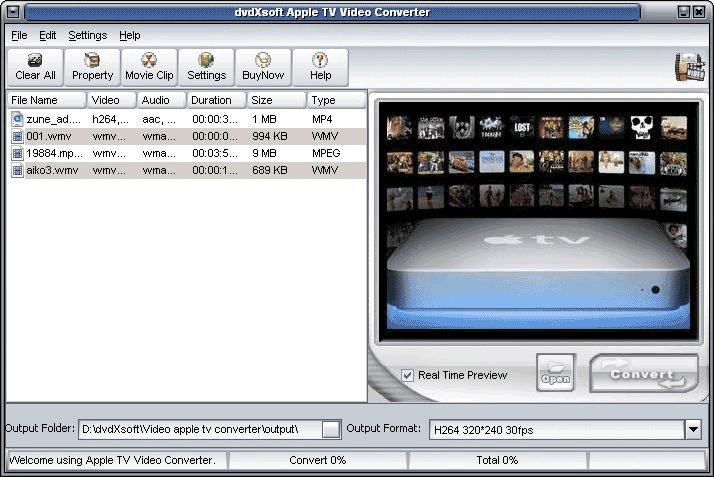
Task: Click the Convert 0% progress bar
Action: tap(317, 460)
